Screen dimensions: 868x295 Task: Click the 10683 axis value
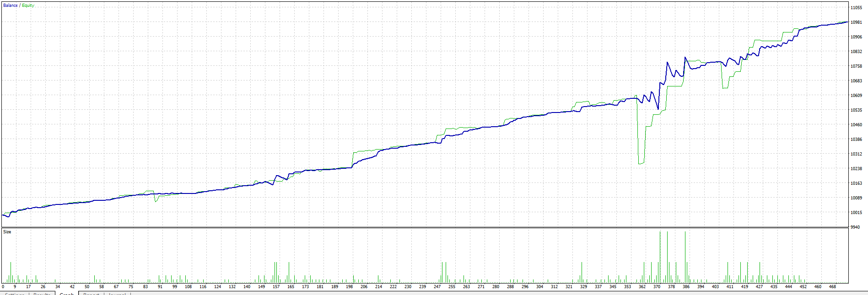point(856,80)
